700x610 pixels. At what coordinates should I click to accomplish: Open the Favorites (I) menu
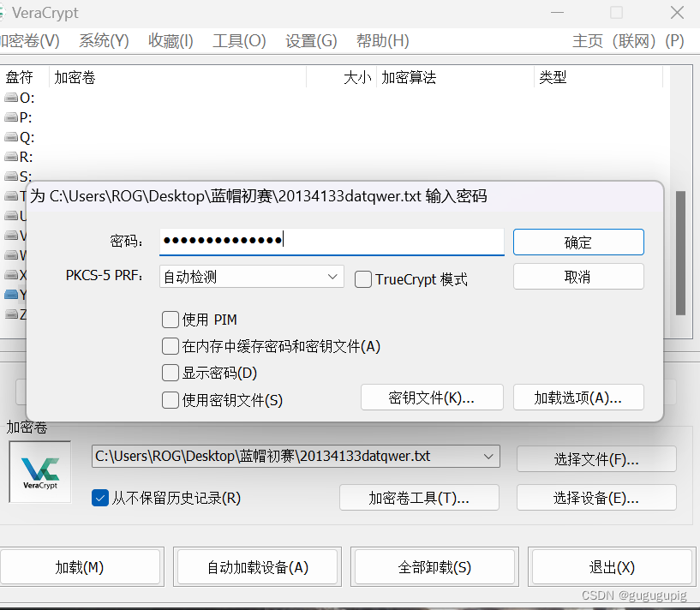click(x=171, y=41)
